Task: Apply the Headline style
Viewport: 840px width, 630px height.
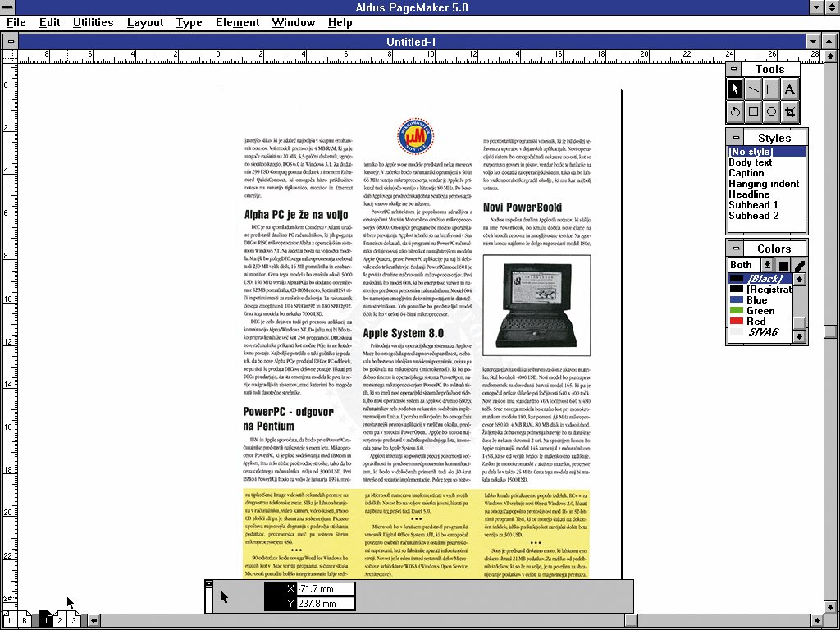Action: (767, 194)
